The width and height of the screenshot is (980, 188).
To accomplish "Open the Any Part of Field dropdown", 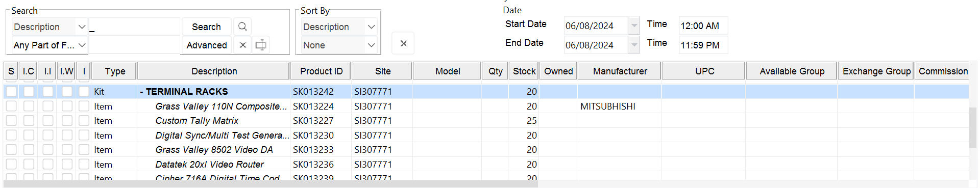I will 82,45.
